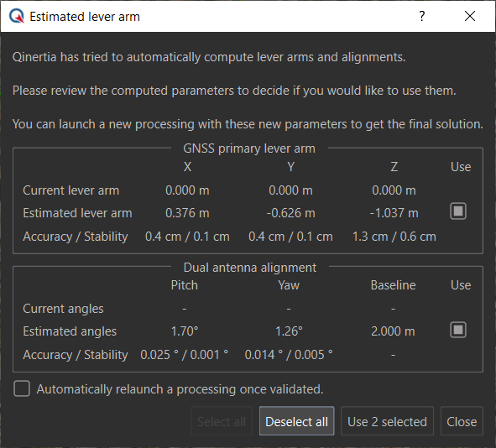Click the Current angles row label

click(x=63, y=309)
